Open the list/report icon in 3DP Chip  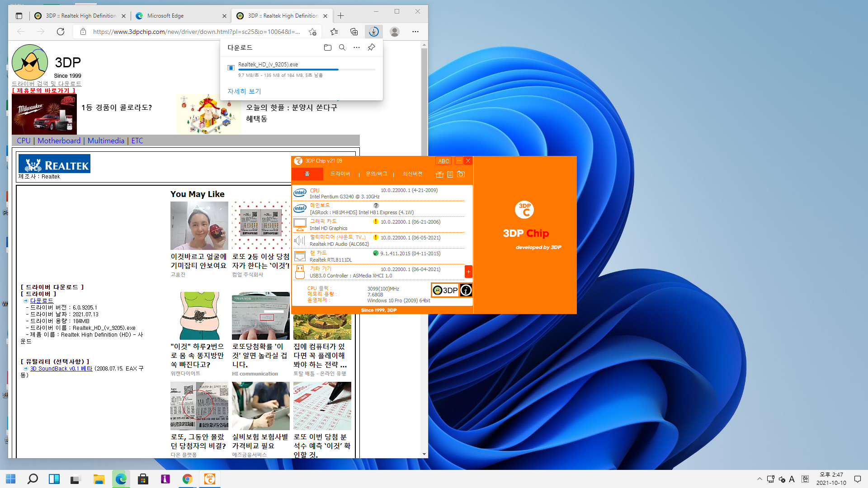click(x=450, y=174)
